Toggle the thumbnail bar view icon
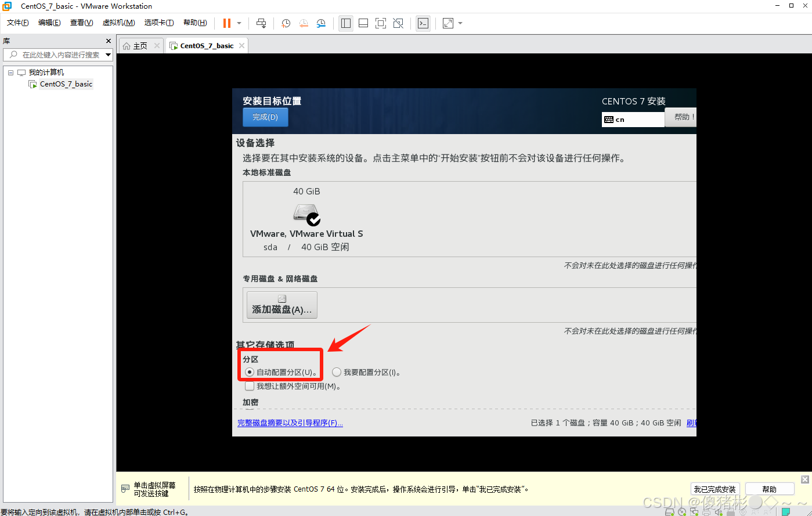This screenshot has width=812, height=516. [x=363, y=23]
